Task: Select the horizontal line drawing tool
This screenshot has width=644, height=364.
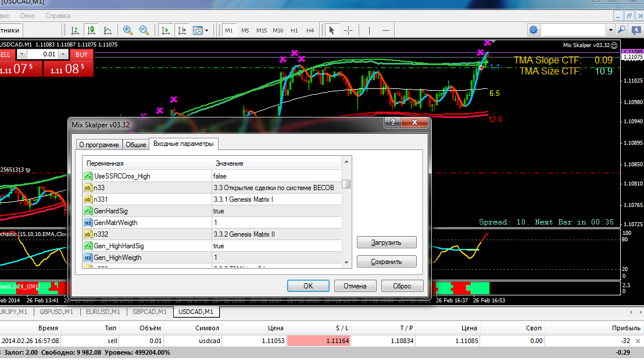Action: (386, 30)
